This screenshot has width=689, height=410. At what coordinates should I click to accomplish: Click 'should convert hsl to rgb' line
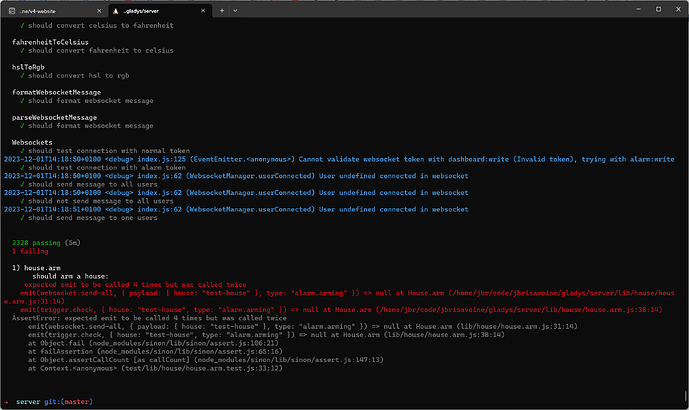75,76
